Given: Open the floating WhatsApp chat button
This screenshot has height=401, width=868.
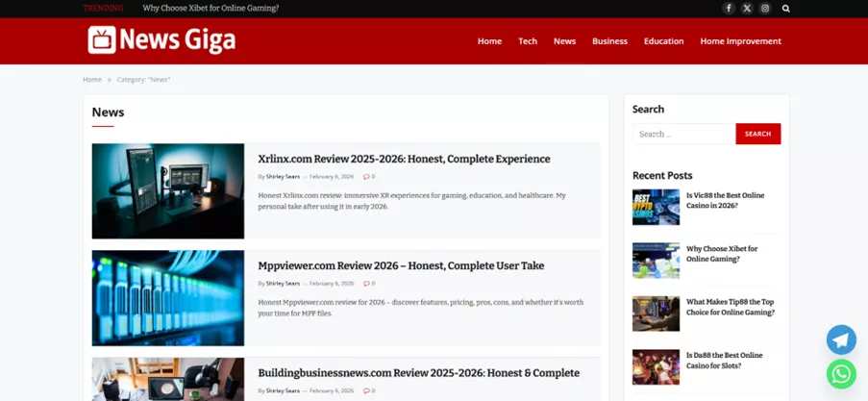Looking at the screenshot, I should click(841, 373).
